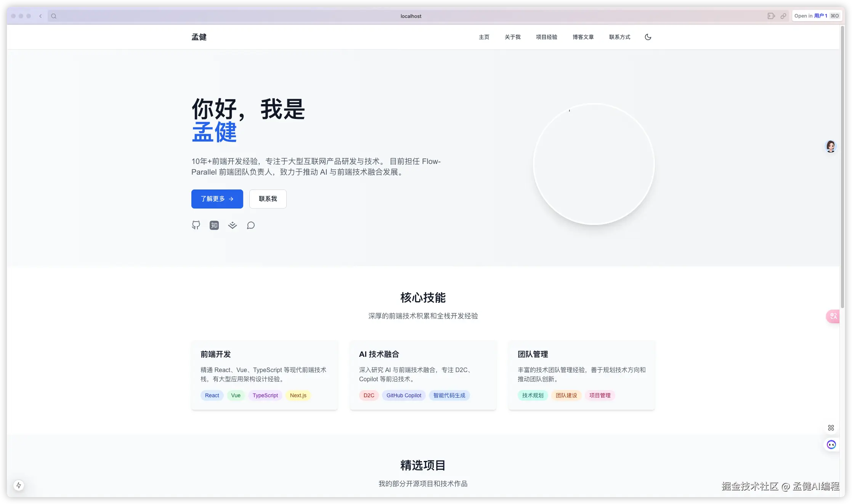
Task: Navigate to 博客文章 page
Action: pyautogui.click(x=583, y=37)
